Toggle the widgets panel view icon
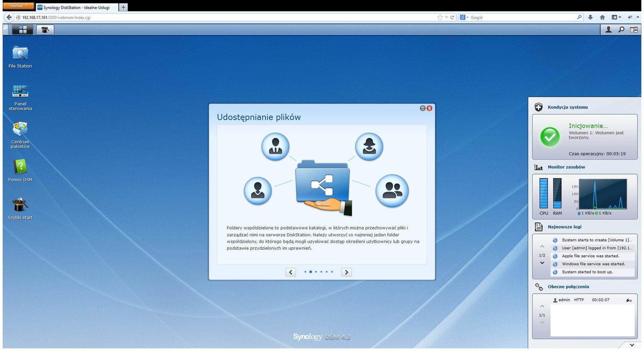 (x=634, y=30)
